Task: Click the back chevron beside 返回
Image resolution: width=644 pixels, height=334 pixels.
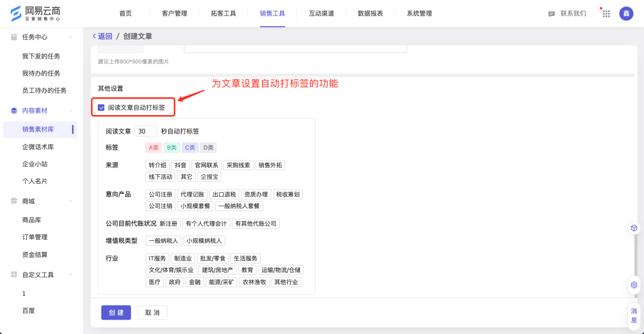Action: pyautogui.click(x=94, y=36)
